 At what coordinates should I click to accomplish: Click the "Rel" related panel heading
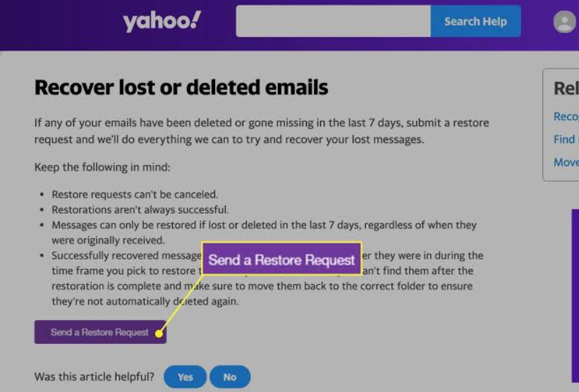coord(566,89)
